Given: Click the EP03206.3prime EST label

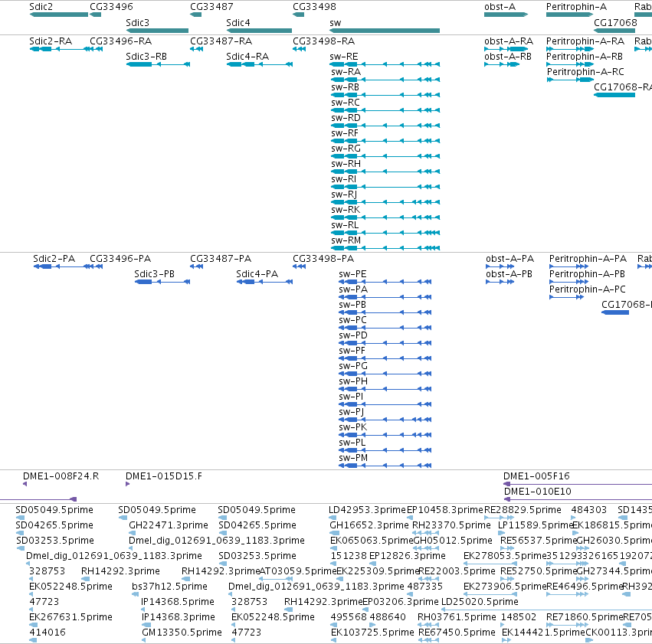Looking at the screenshot, I should pyautogui.click(x=401, y=602).
